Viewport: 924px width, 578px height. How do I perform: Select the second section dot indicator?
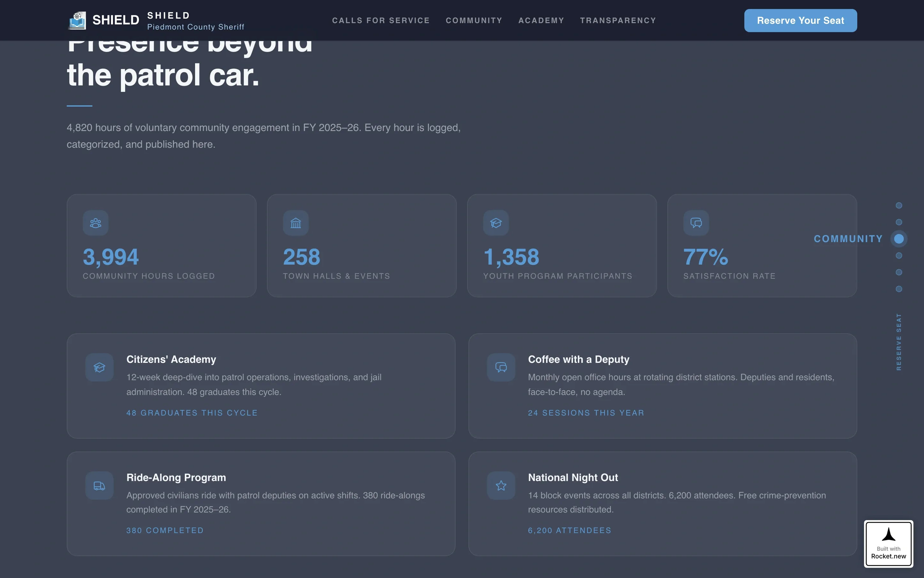click(899, 222)
